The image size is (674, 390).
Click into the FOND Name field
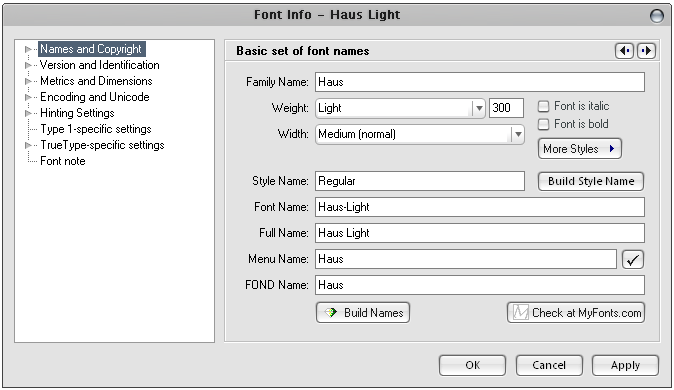point(480,285)
